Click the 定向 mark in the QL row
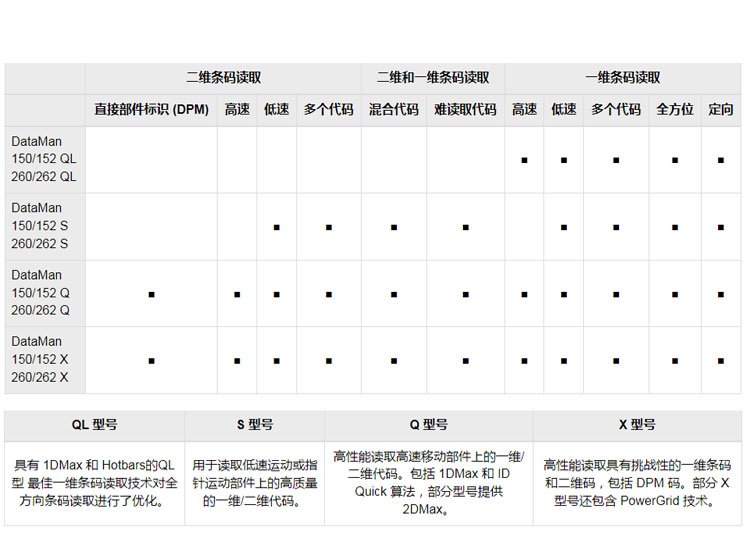Viewport: 750px width, 545px height. 720,160
